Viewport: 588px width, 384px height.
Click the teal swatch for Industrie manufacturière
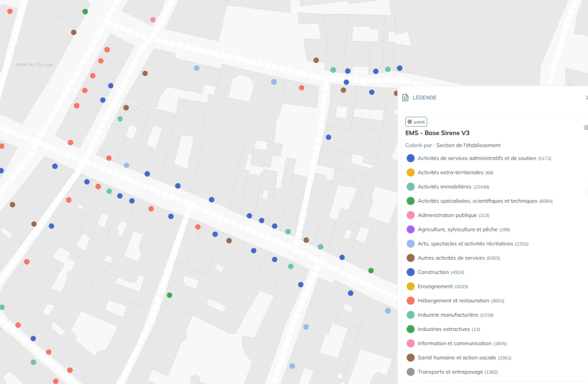pos(410,315)
